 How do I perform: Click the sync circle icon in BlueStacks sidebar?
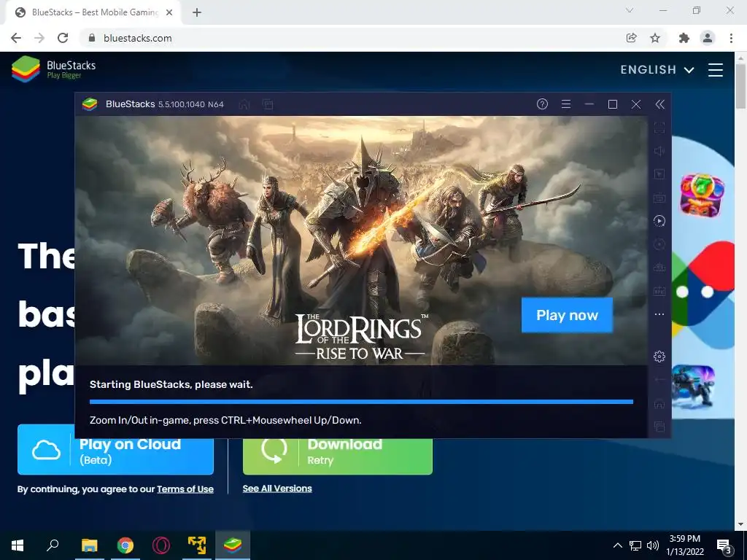point(659,244)
